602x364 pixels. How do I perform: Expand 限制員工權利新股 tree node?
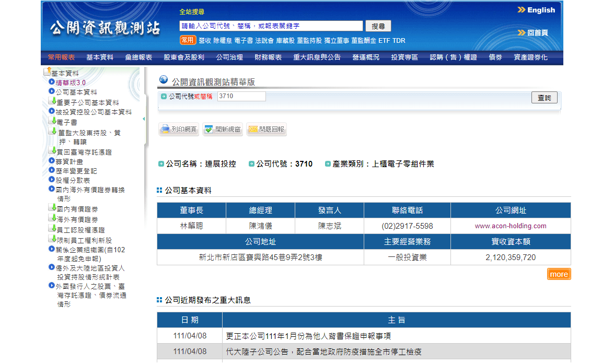click(x=53, y=239)
